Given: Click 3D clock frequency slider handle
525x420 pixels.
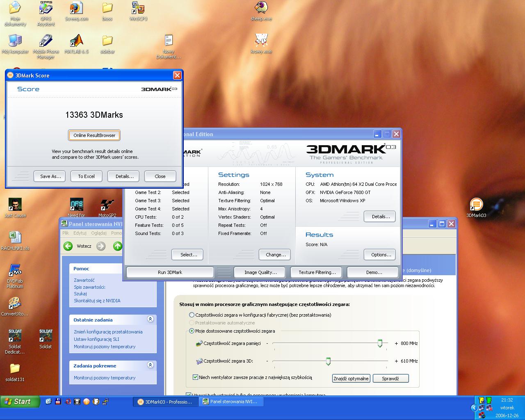Looking at the screenshot, I should [328, 361].
